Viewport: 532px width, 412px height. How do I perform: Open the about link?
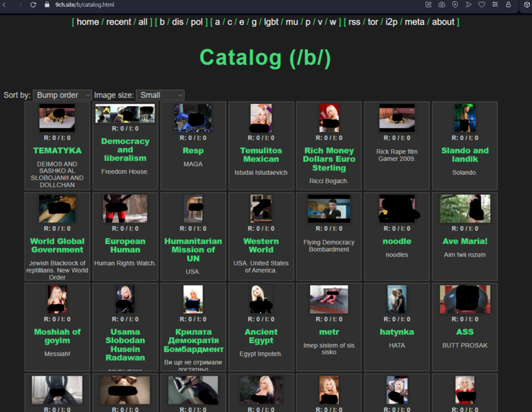tap(443, 22)
